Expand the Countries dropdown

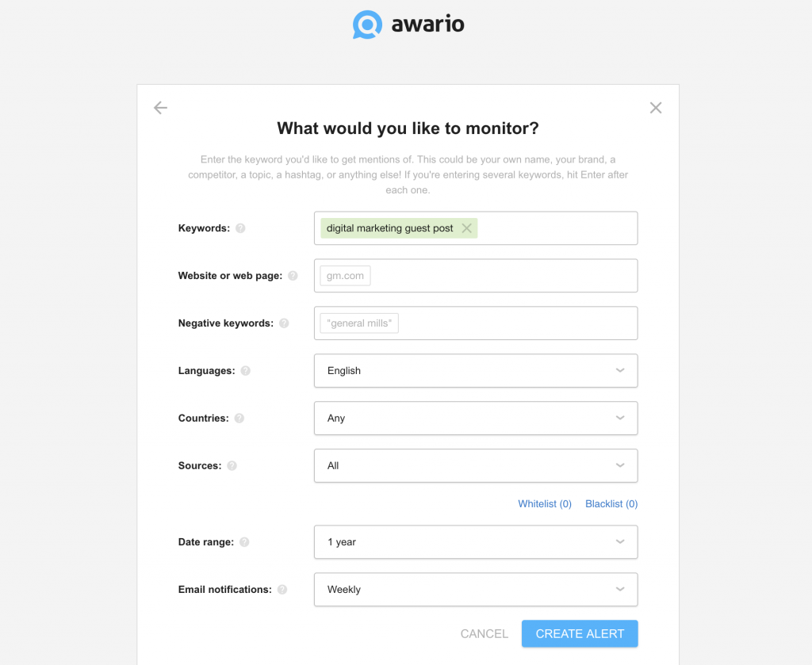point(476,418)
